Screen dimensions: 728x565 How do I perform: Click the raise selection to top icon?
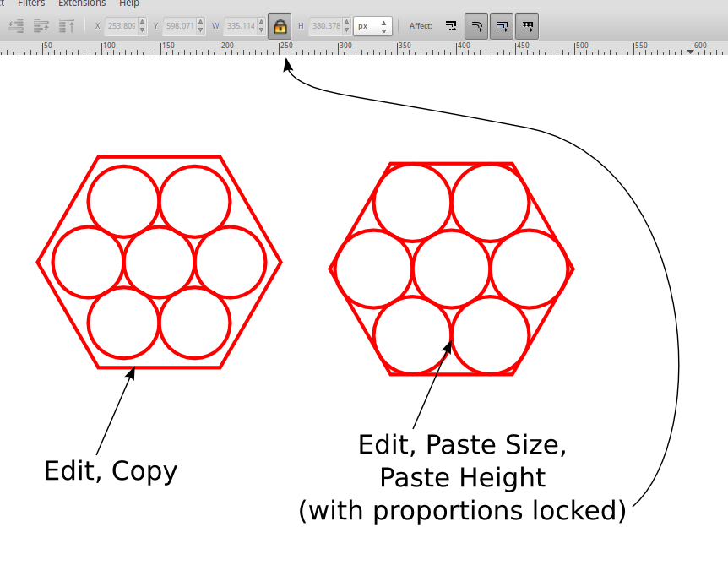point(67,26)
